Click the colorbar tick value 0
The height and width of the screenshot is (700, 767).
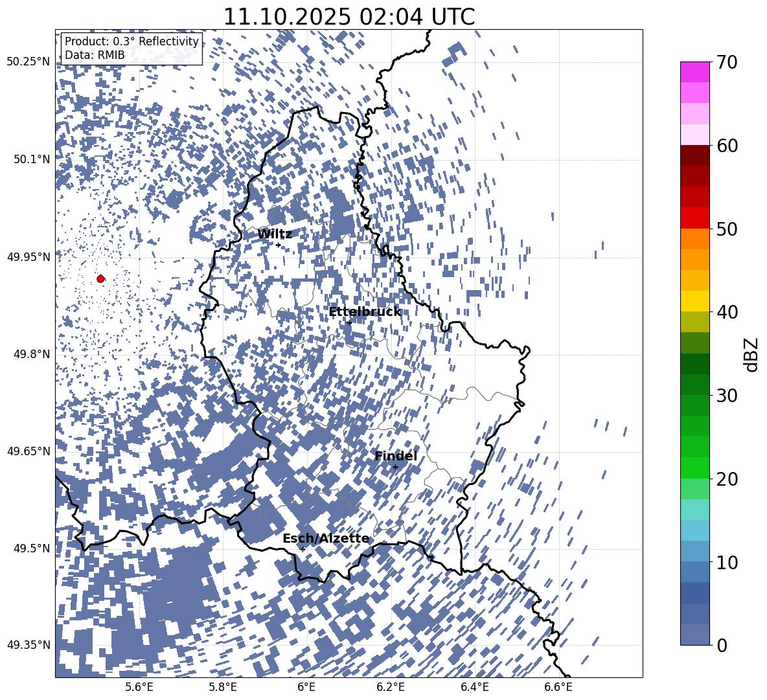(x=722, y=645)
